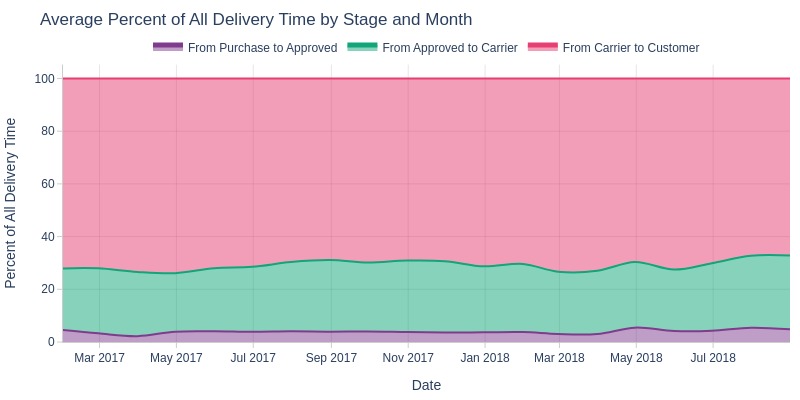800x400 pixels.
Task: Click the Percent of All Delivery Time axis title
Action: click(x=10, y=203)
